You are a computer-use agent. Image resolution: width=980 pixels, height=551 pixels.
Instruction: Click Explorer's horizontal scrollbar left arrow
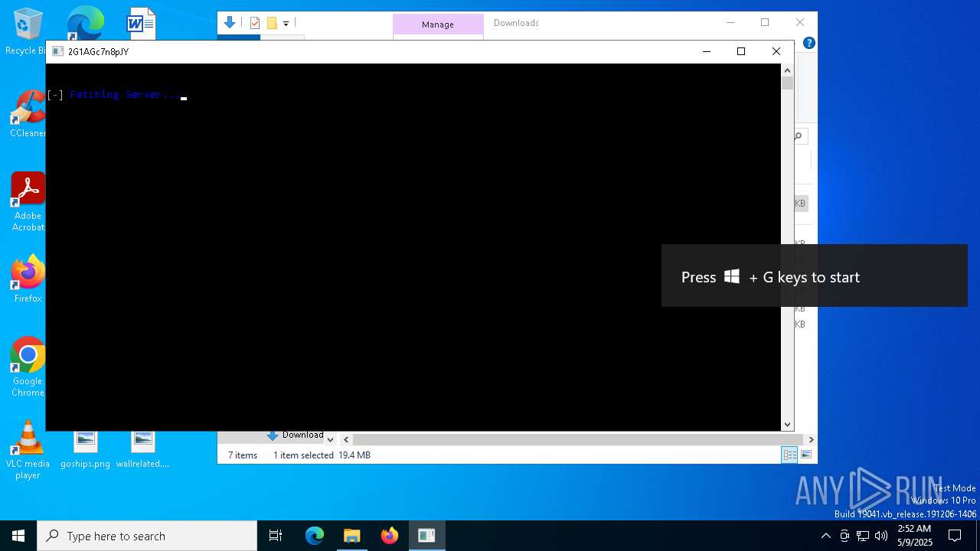(x=346, y=439)
